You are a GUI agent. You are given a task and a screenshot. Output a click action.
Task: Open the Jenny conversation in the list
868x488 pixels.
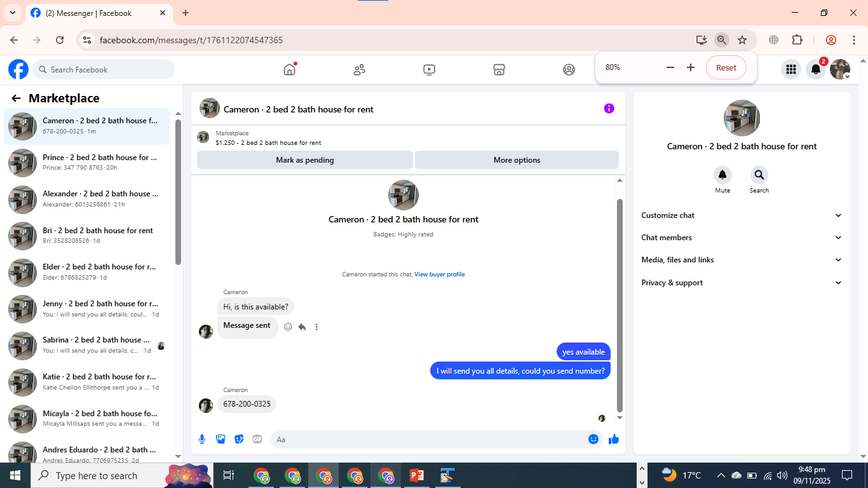click(87, 309)
